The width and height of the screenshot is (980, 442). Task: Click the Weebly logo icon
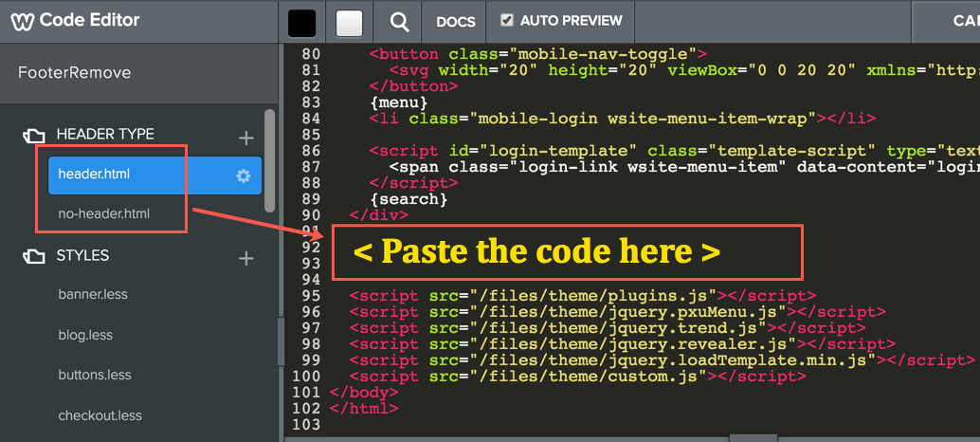point(23,21)
